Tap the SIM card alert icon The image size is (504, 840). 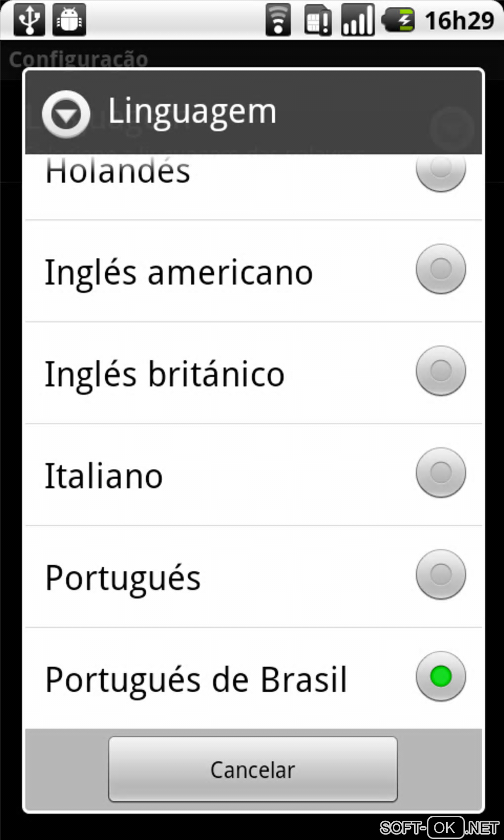click(x=318, y=20)
